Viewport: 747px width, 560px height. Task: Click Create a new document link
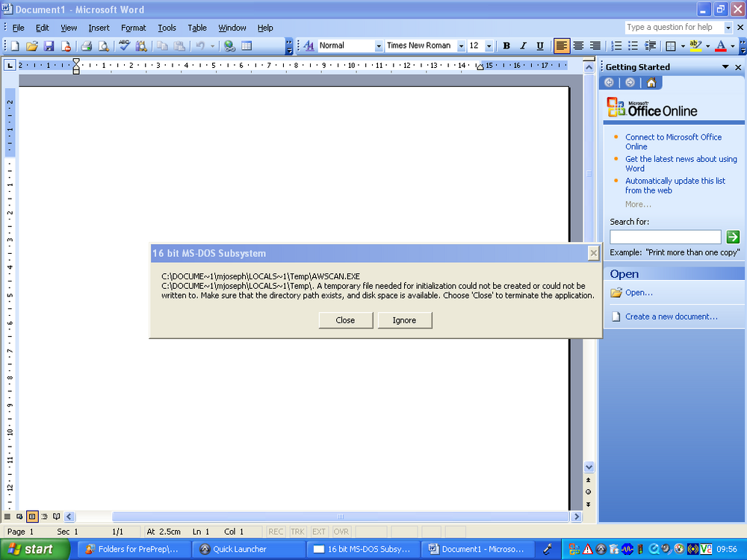coord(672,316)
